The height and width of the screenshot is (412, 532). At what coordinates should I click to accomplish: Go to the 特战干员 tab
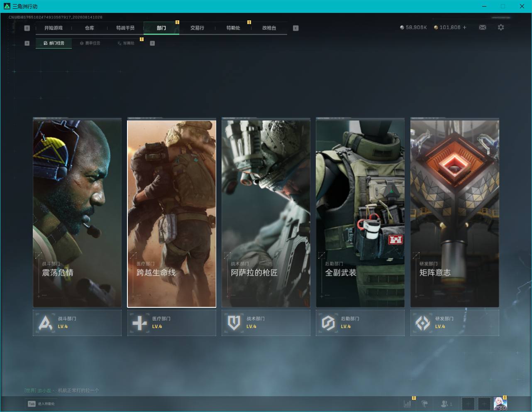(125, 28)
